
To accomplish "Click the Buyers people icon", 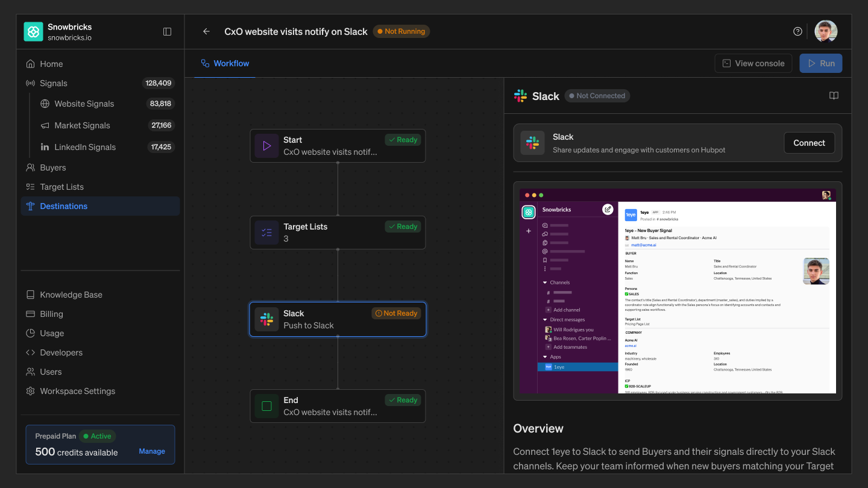I will click(30, 167).
